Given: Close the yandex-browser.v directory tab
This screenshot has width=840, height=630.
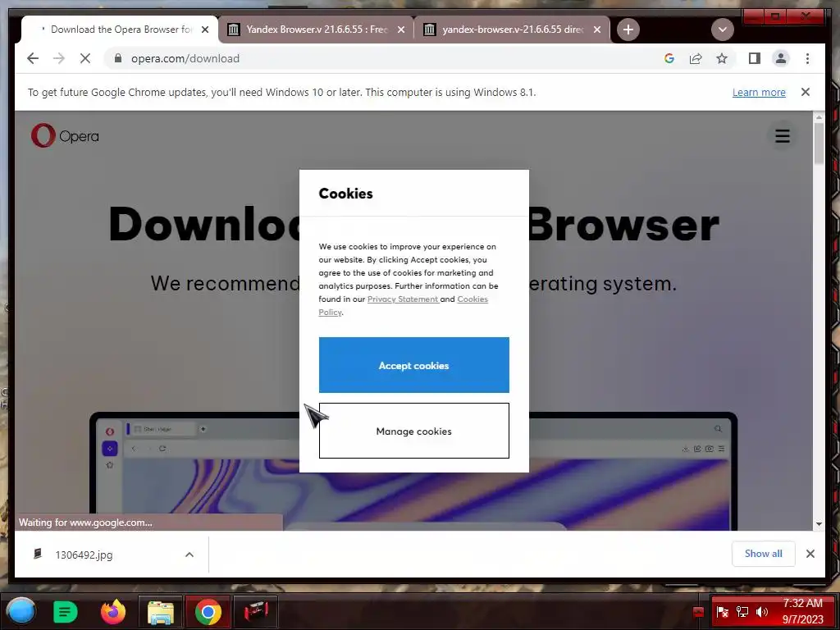Looking at the screenshot, I should (597, 30).
